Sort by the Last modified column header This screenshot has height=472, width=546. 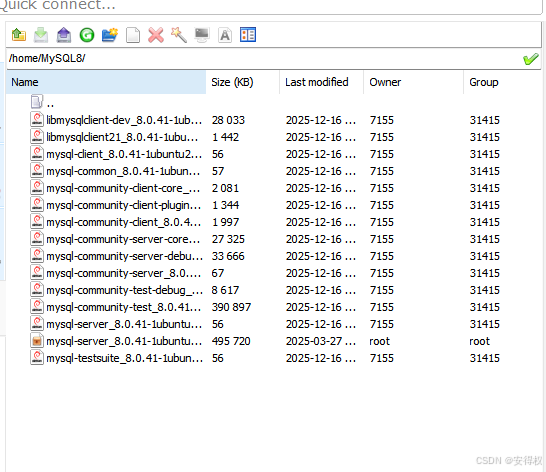(x=321, y=82)
